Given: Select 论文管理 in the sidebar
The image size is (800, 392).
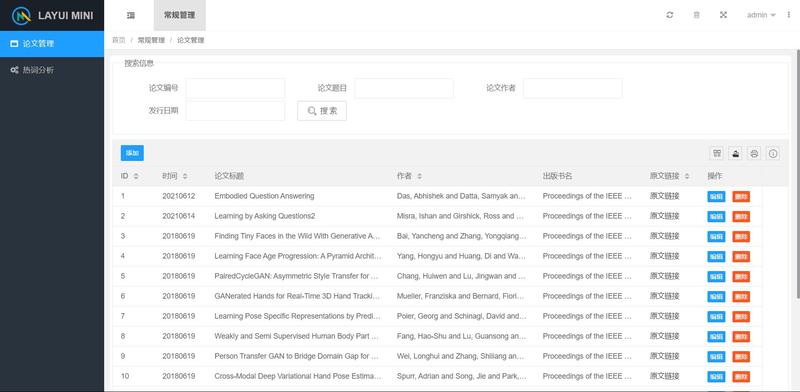Looking at the screenshot, I should point(52,44).
